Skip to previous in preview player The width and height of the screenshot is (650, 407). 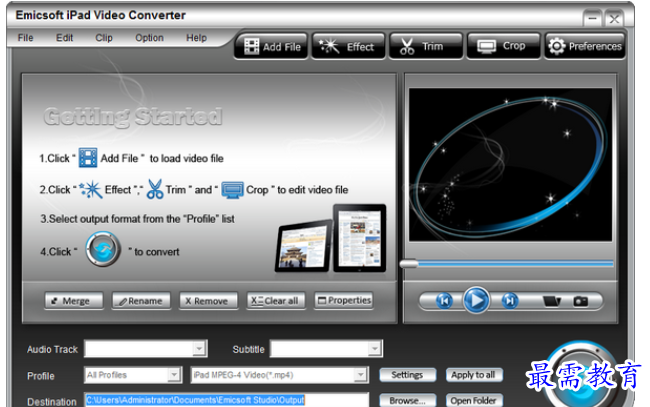[444, 300]
